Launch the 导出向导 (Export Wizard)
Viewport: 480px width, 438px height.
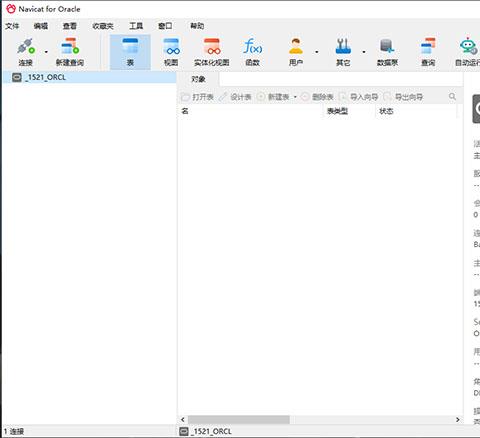(x=403, y=97)
